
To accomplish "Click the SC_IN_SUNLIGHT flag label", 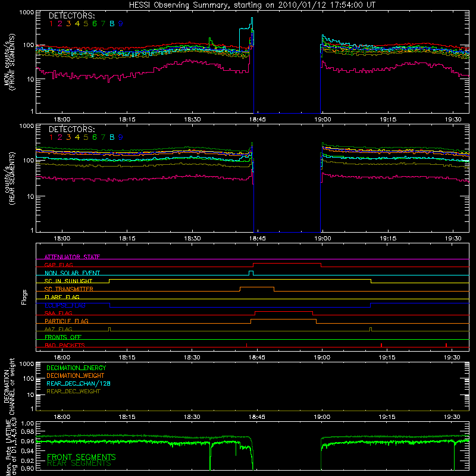I will [x=68, y=281].
